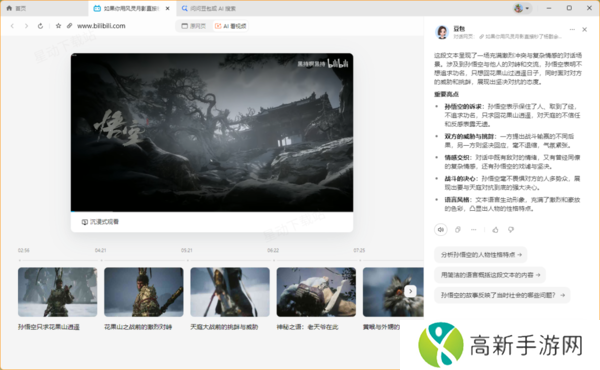Open thumbnail 神秘之语：老天爷在此

click(x=316, y=292)
